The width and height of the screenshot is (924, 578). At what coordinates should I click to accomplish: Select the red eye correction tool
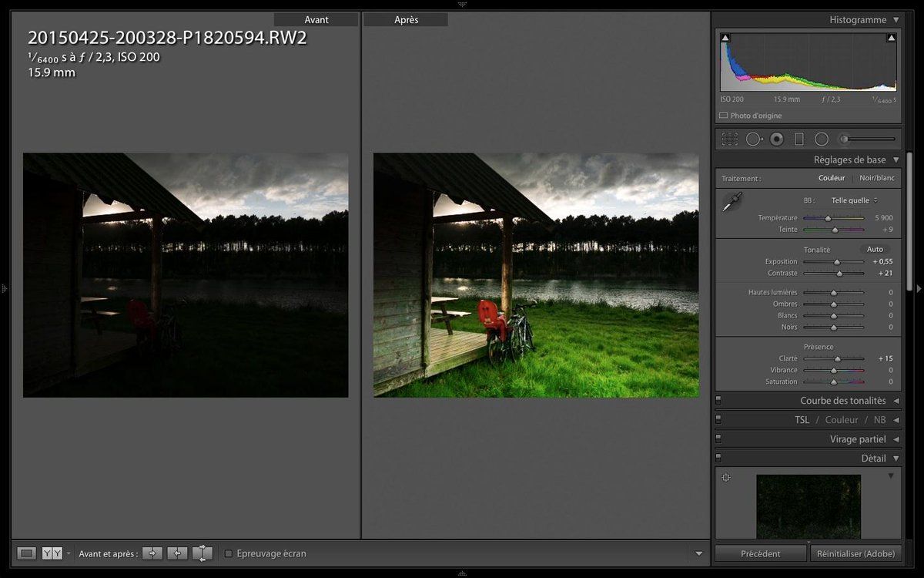(x=776, y=139)
